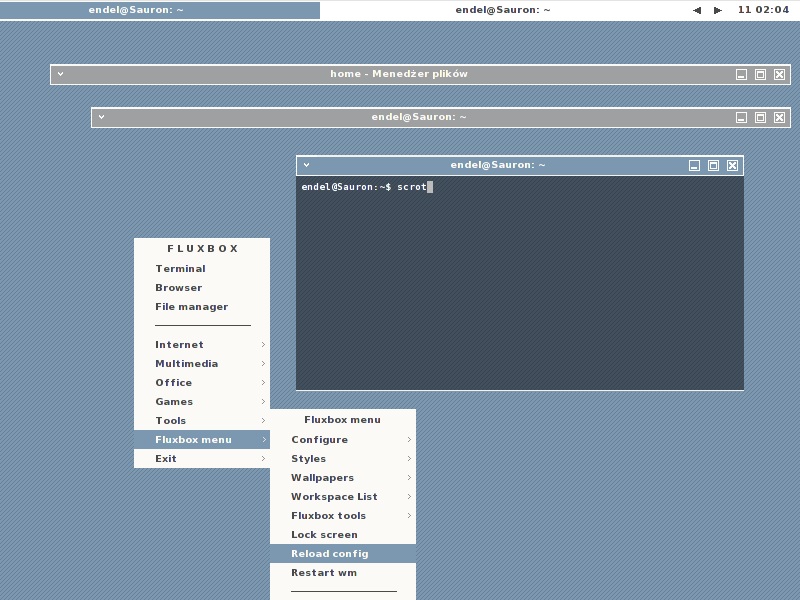Screen dimensions: 800x600
Task: Open the Workspace List submenu
Action: [x=343, y=496]
